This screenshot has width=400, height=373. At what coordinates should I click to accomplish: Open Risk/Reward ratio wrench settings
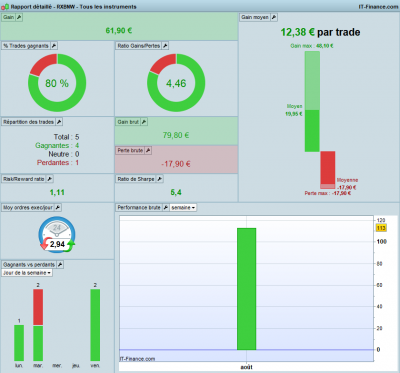[49, 179]
